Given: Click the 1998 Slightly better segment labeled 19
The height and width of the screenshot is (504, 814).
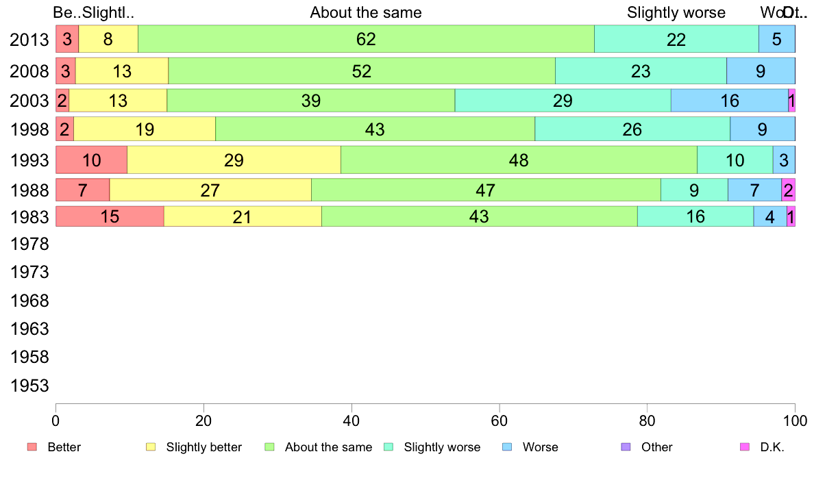Looking at the screenshot, I should coord(145,129).
